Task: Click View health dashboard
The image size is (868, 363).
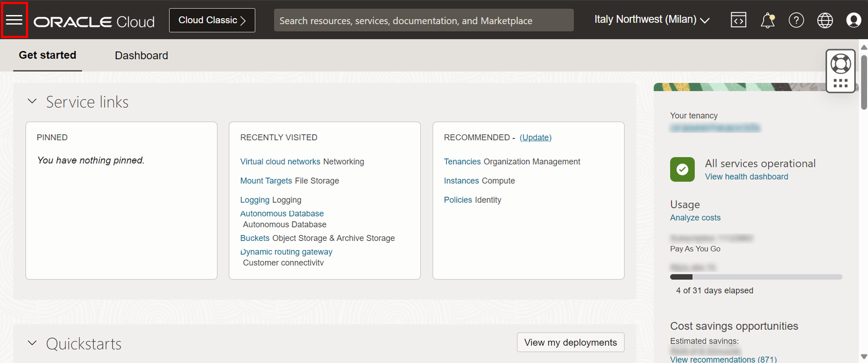Action: (x=746, y=177)
